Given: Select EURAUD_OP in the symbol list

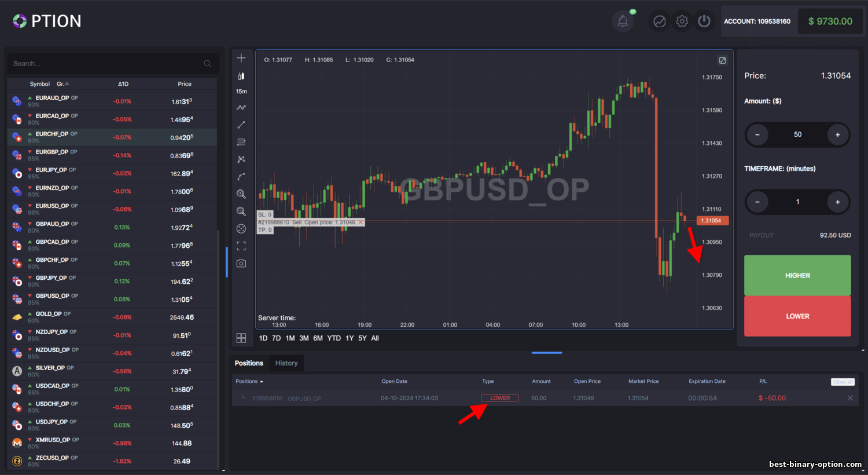Looking at the screenshot, I should click(x=112, y=101).
